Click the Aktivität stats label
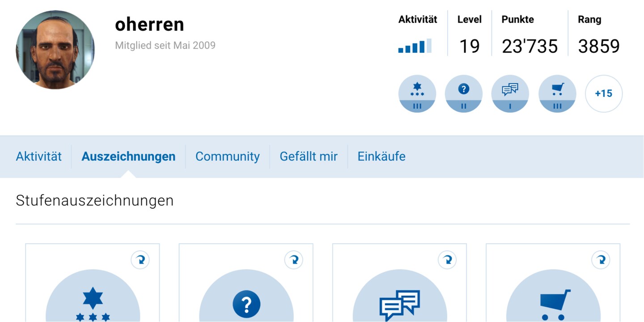Viewport: 644px width, 322px height. pyautogui.click(x=418, y=19)
